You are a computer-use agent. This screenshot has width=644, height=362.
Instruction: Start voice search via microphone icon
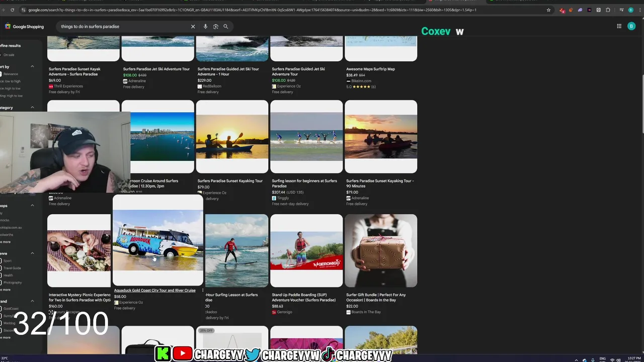point(205,27)
